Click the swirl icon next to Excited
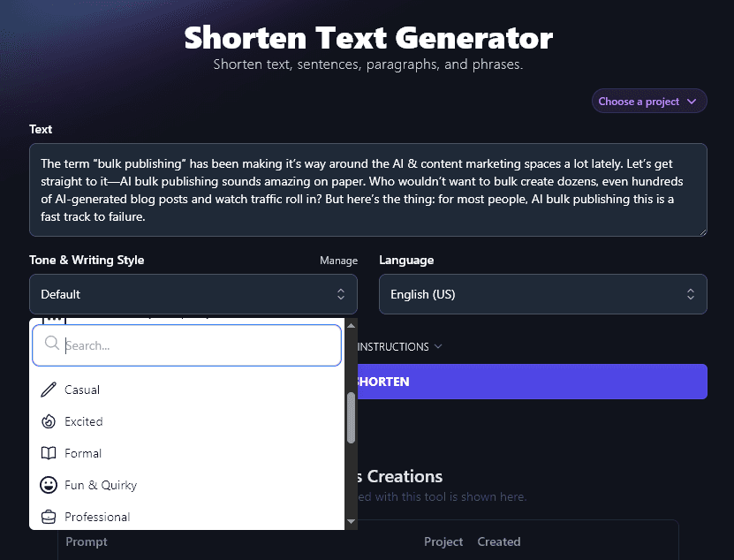Image resolution: width=734 pixels, height=560 pixels. 49,421
